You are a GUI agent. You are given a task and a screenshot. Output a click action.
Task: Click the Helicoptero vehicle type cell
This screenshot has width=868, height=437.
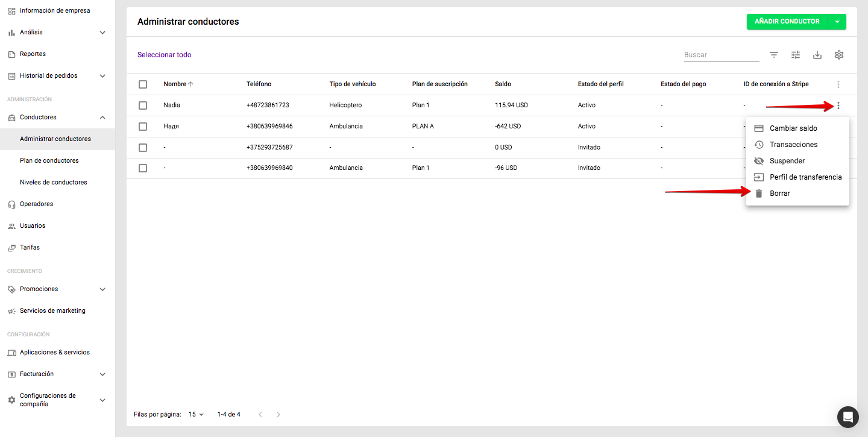click(x=345, y=105)
